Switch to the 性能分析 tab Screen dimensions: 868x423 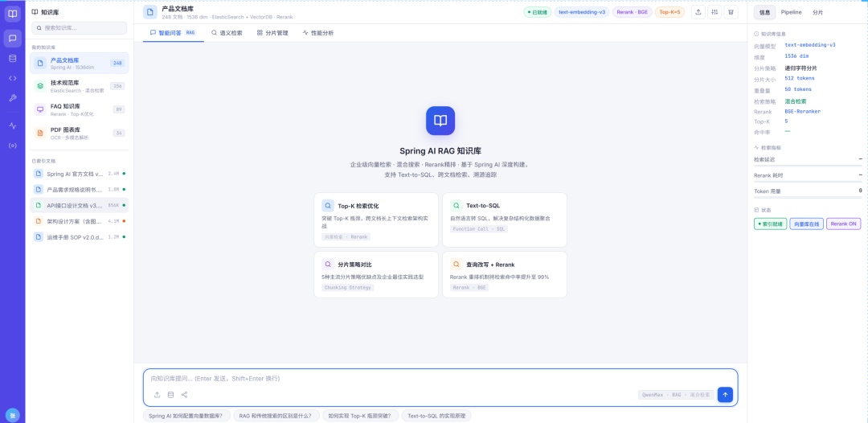[318, 33]
